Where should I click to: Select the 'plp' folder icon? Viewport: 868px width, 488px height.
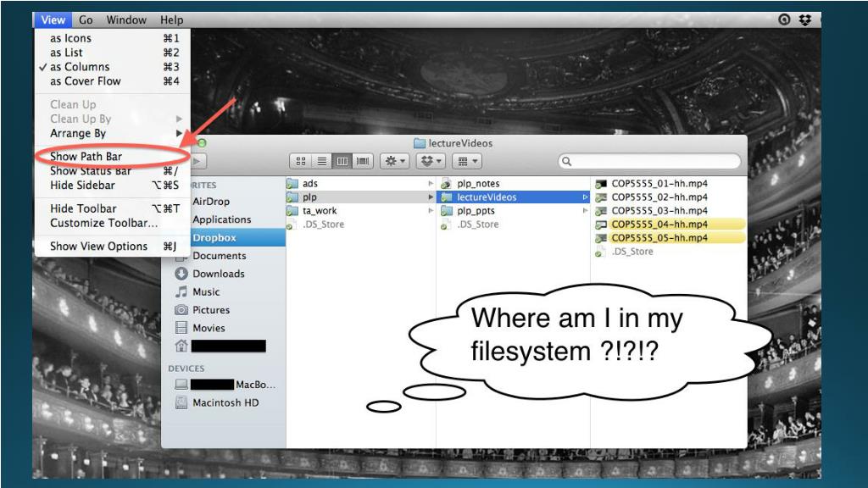[292, 197]
